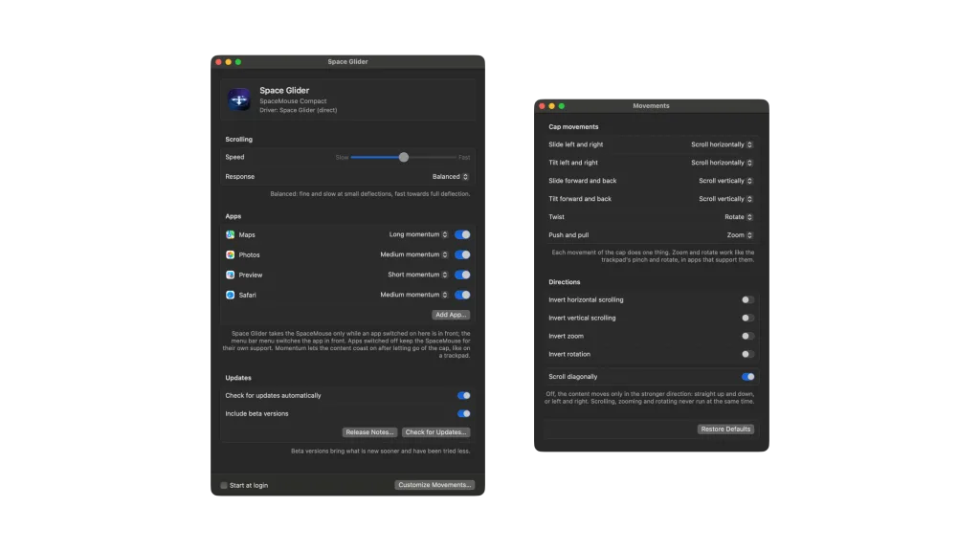Open Customize Movements... window
This screenshot has height=551, width=980.
[434, 485]
